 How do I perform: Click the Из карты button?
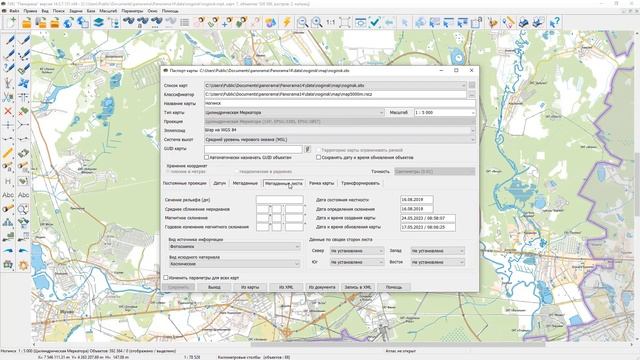click(250, 287)
